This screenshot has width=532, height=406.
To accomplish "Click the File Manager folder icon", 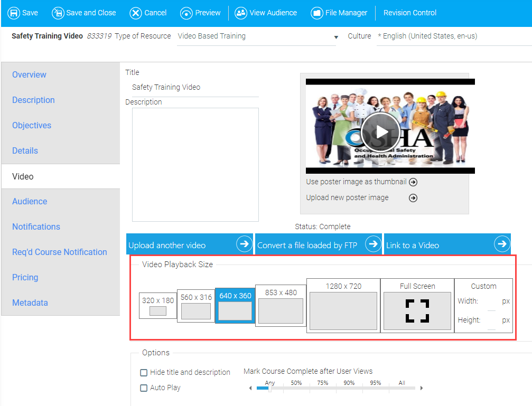I will point(317,13).
